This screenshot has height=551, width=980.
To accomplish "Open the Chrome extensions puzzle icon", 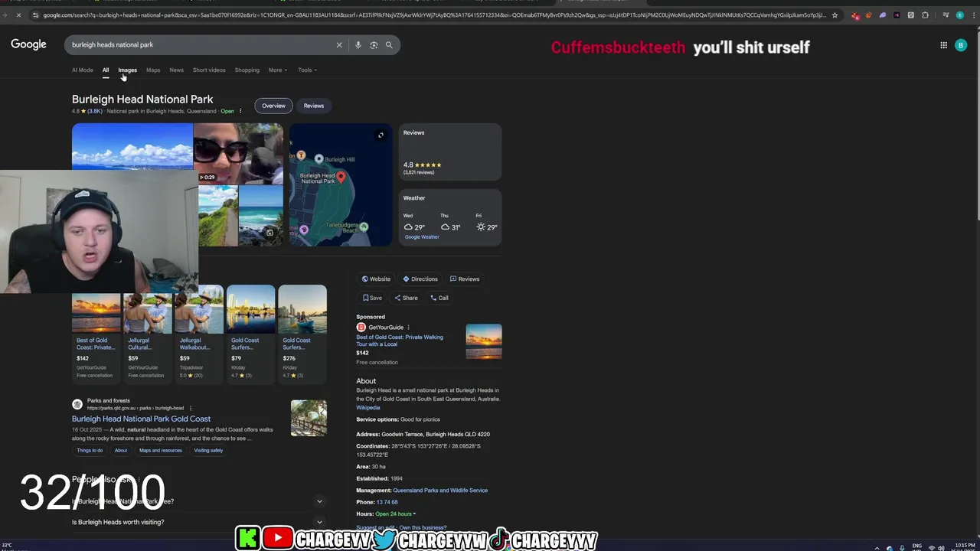I will coord(925,15).
